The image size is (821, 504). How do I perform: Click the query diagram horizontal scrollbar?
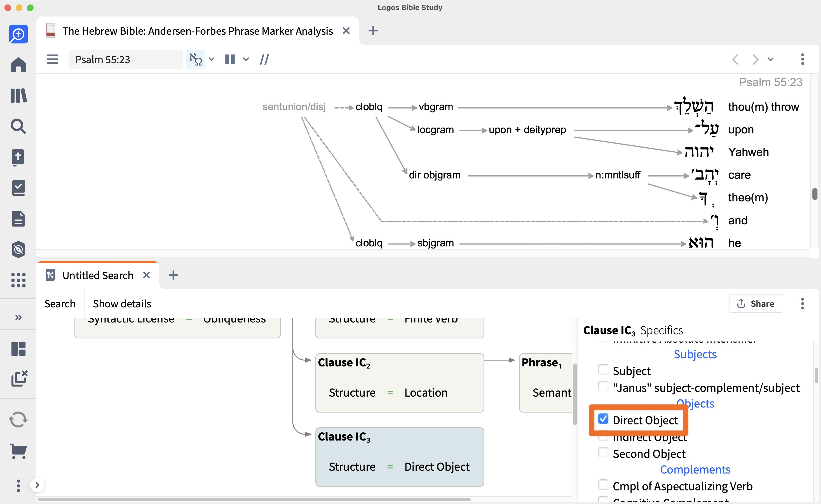point(254,499)
